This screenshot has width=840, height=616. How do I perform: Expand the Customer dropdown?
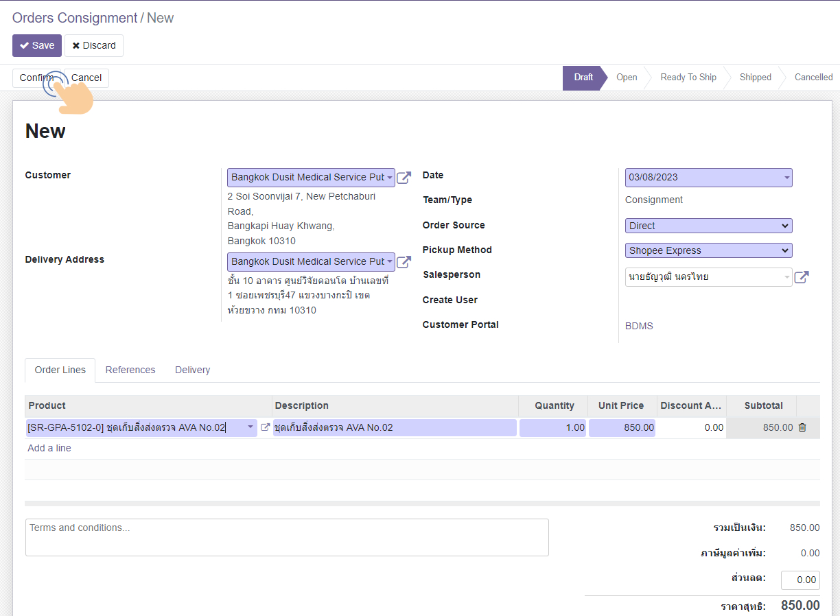point(389,178)
